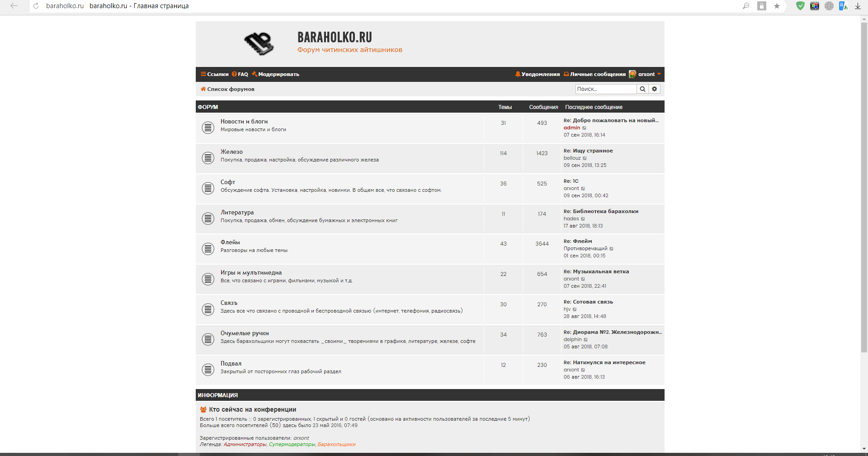The image size is (868, 456).
Task: Open the Ссылки quick links menu
Action: pyautogui.click(x=215, y=74)
